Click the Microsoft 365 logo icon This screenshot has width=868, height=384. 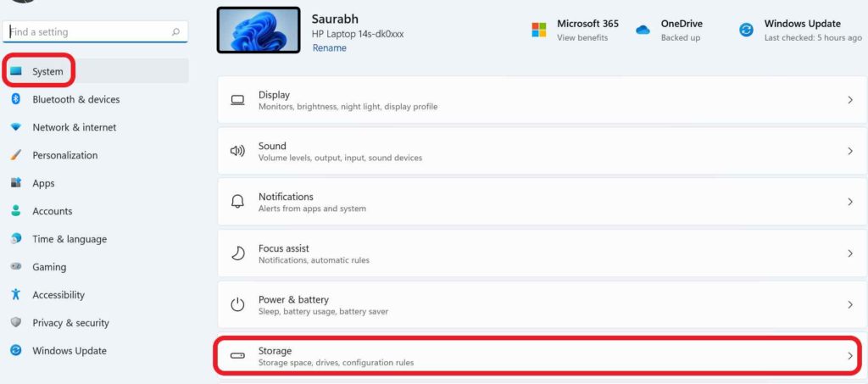(x=538, y=30)
